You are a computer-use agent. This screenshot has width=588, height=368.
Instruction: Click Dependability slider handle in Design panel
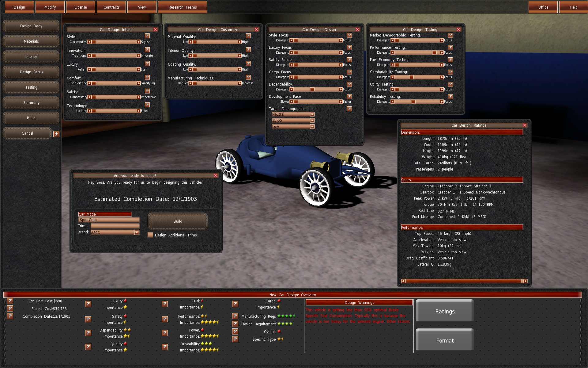click(312, 90)
